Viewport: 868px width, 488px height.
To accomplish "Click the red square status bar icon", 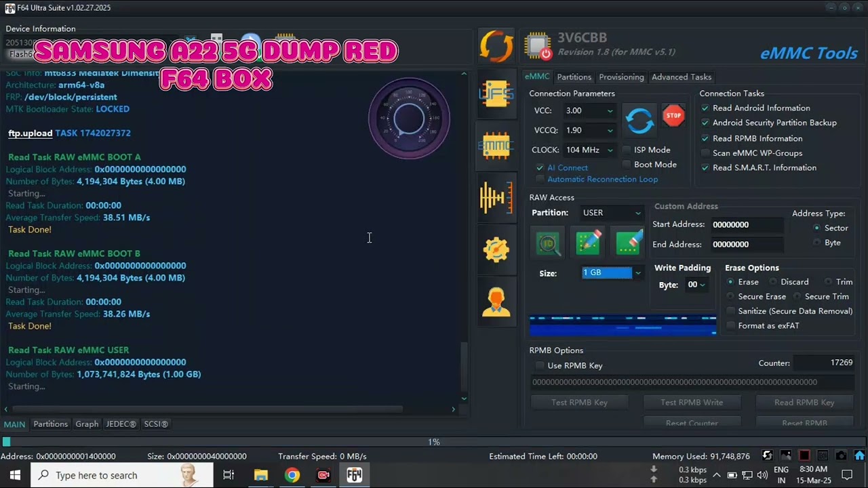I will pyautogui.click(x=804, y=455).
